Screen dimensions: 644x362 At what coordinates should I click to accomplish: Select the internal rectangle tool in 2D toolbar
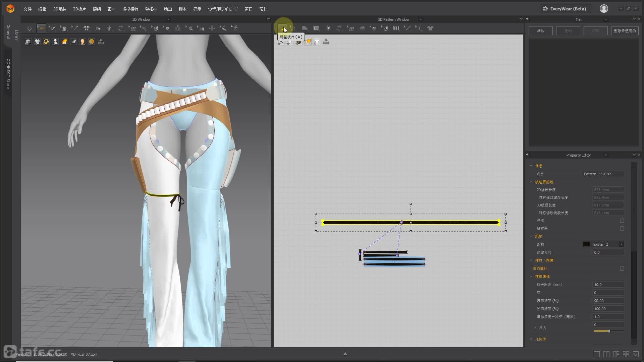[316, 28]
